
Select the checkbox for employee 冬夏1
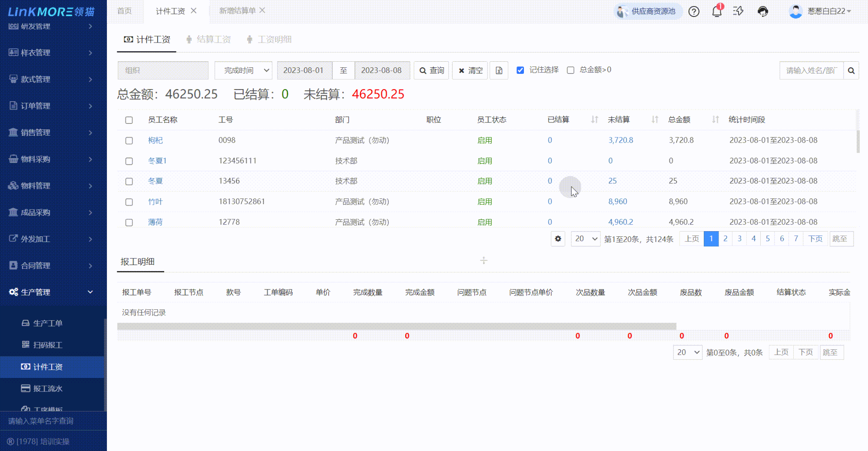tap(129, 161)
